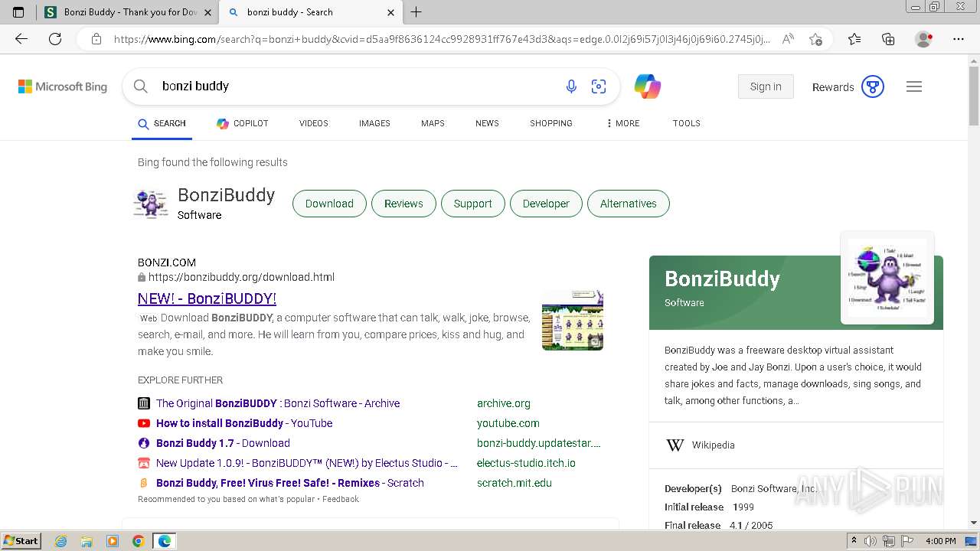Click the result thumbnail beside BonziBUDDY description
Image resolution: width=980 pixels, height=551 pixels.
tap(573, 320)
